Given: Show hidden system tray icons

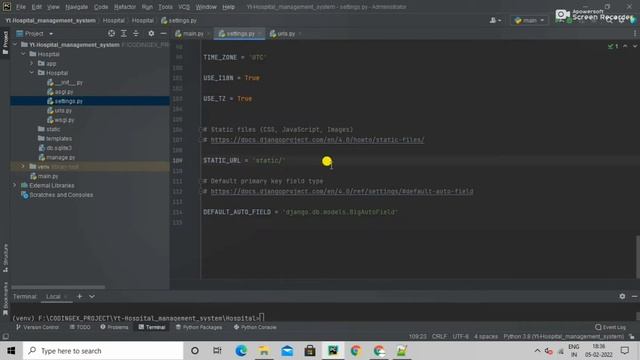Looking at the screenshot, I should pos(537,351).
